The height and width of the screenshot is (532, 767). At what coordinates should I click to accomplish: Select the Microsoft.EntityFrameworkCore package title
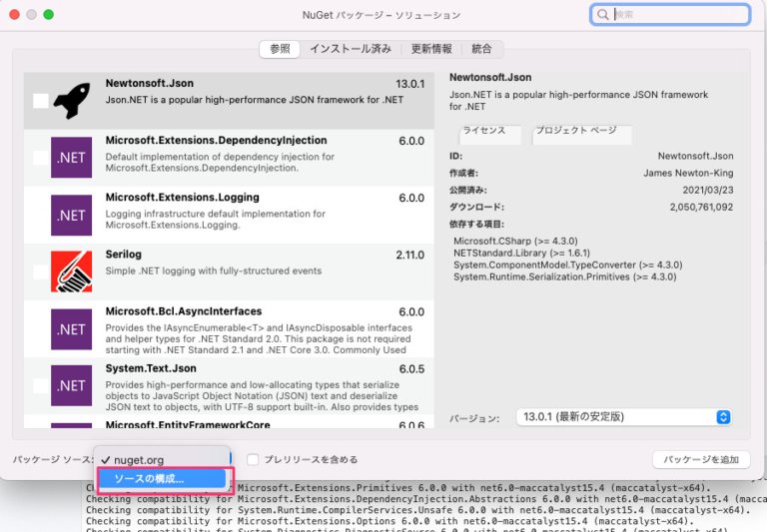click(188, 424)
